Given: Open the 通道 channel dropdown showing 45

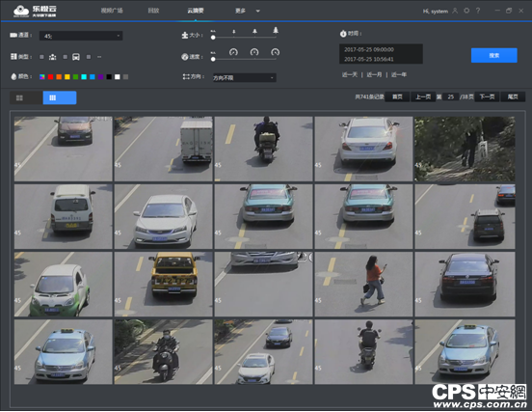Looking at the screenshot, I should 81,36.
